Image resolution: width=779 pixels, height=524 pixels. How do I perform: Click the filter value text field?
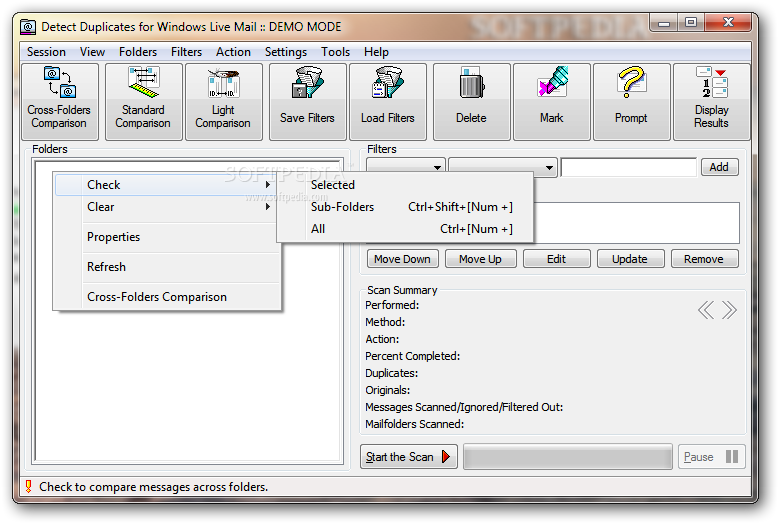point(629,167)
